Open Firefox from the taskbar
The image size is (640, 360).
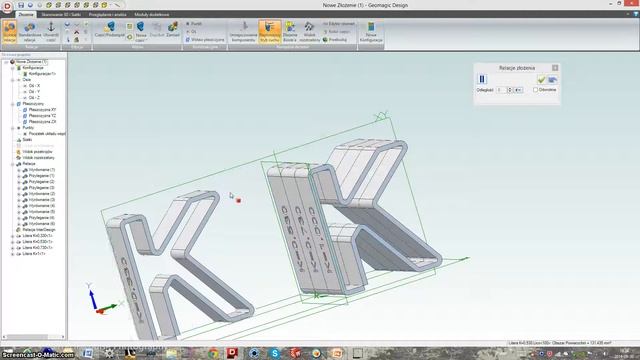pos(316,353)
